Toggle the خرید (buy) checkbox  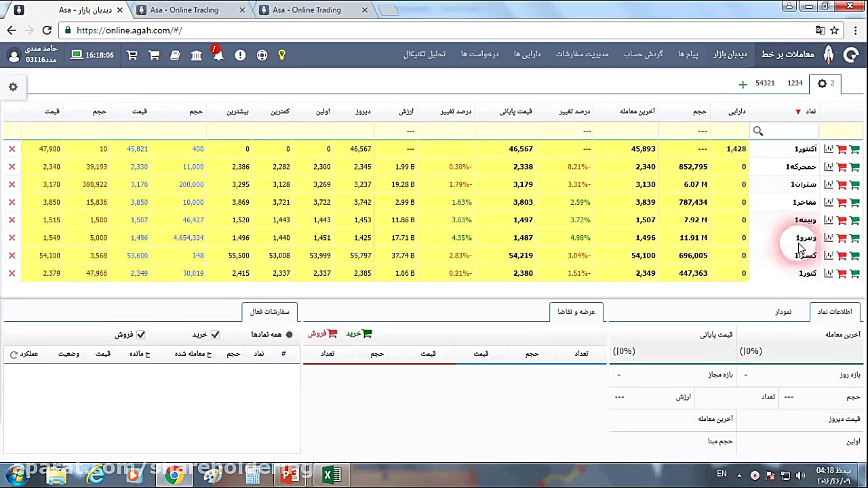216,335
